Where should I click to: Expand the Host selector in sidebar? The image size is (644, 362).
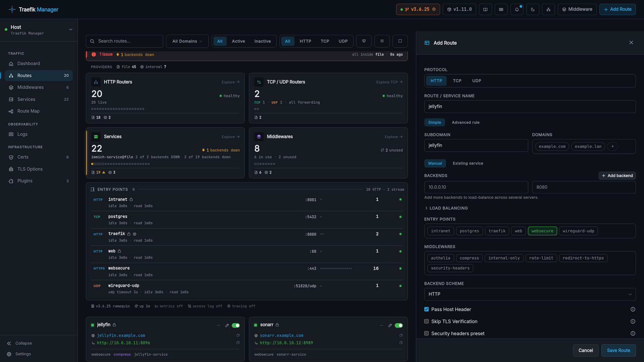pos(39,30)
